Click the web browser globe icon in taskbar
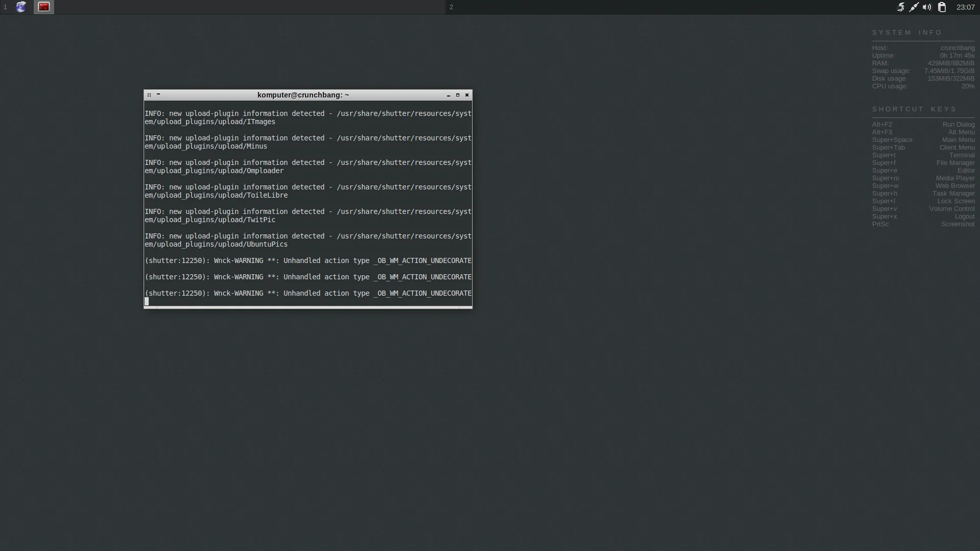This screenshot has width=980, height=551. (21, 7)
